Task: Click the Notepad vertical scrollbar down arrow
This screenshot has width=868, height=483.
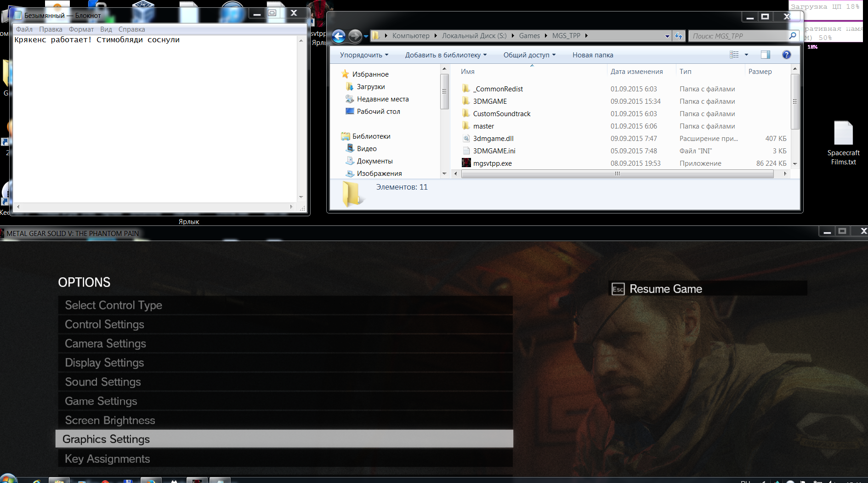Action: tap(301, 197)
